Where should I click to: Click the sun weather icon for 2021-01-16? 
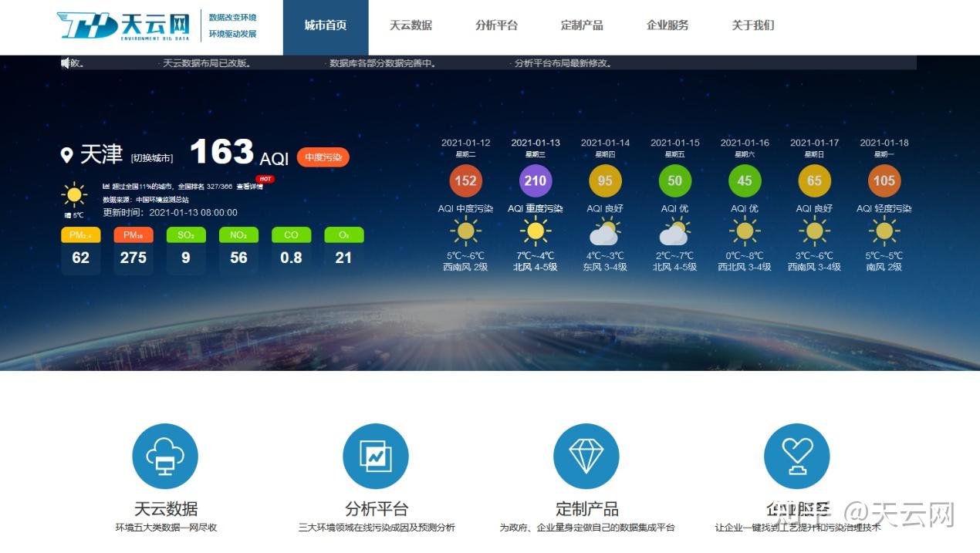(745, 231)
